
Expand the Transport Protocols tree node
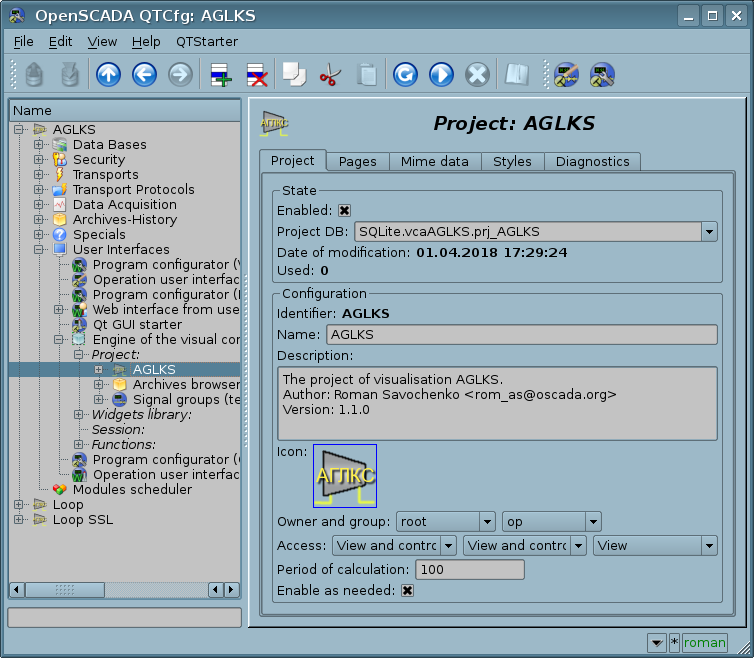[x=38, y=189]
